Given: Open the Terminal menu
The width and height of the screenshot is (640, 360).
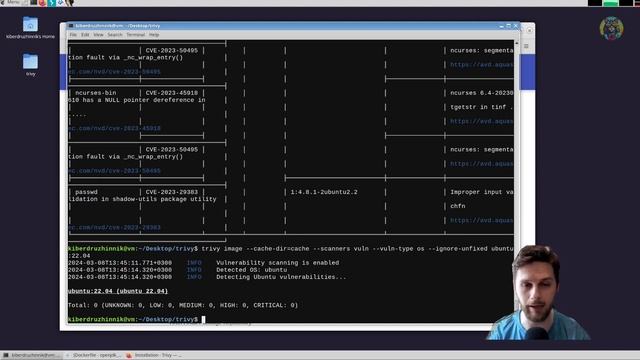Looking at the screenshot, I should tap(136, 35).
